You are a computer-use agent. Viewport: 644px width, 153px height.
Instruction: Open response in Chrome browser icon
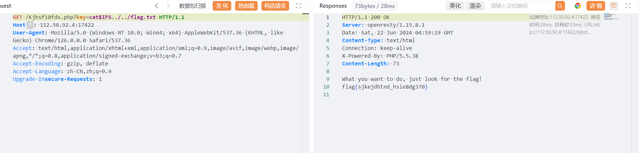point(578,6)
